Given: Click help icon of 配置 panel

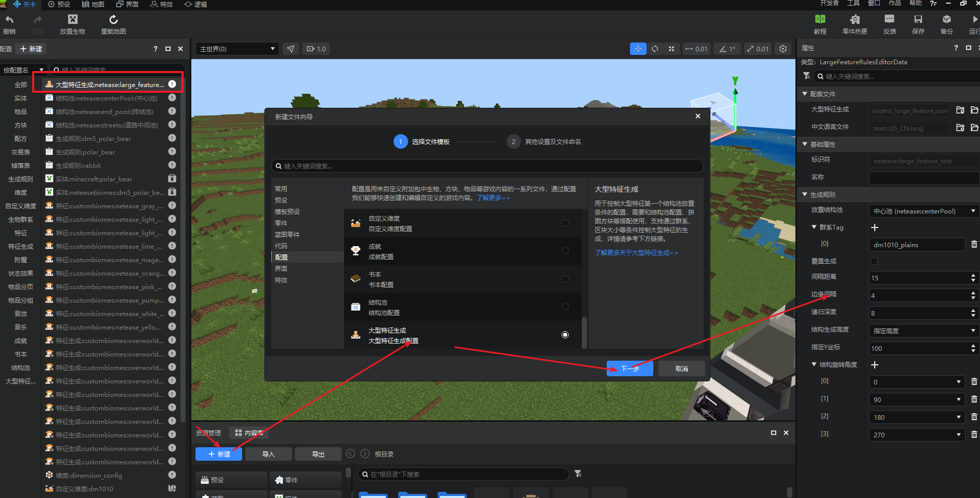Looking at the screenshot, I should pyautogui.click(x=156, y=49).
